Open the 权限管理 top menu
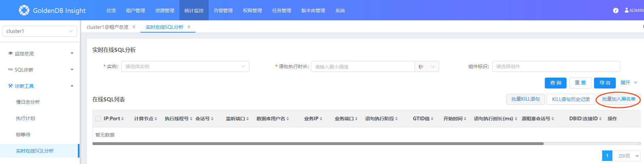Image resolution: width=644 pixels, height=164 pixels. (x=253, y=11)
